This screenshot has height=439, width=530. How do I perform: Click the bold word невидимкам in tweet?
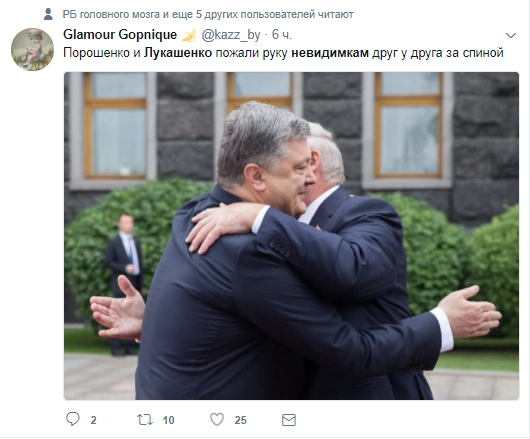330,53
